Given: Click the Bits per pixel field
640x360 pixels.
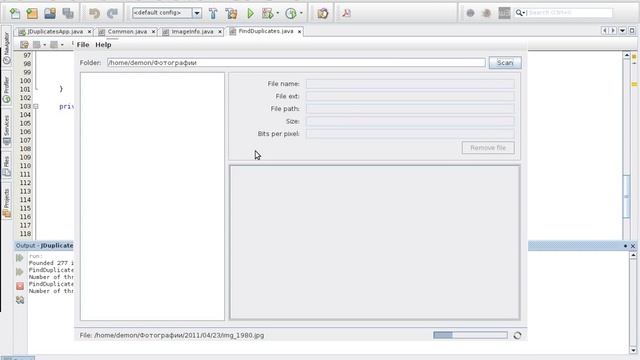Looking at the screenshot, I should point(410,134).
